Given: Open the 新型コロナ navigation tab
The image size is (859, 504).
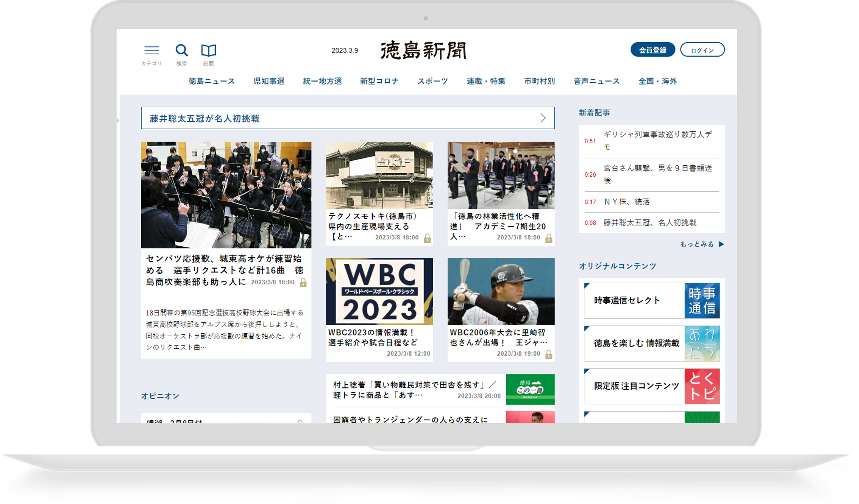Looking at the screenshot, I should (x=379, y=81).
